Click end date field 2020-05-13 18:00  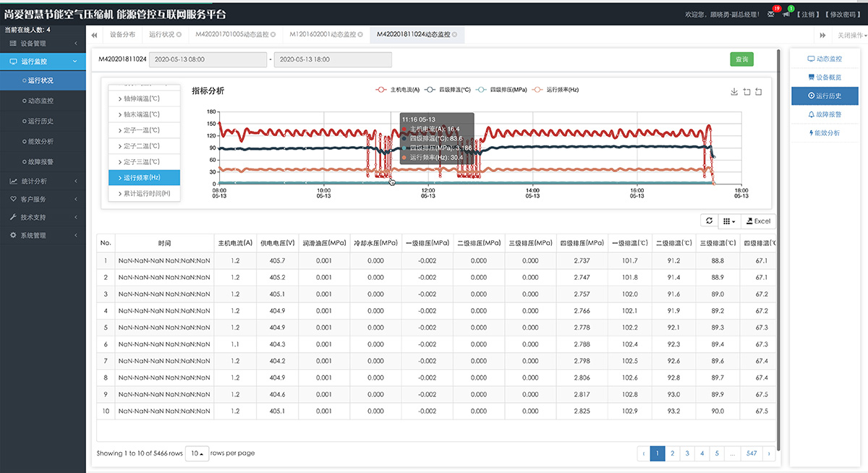(332, 59)
